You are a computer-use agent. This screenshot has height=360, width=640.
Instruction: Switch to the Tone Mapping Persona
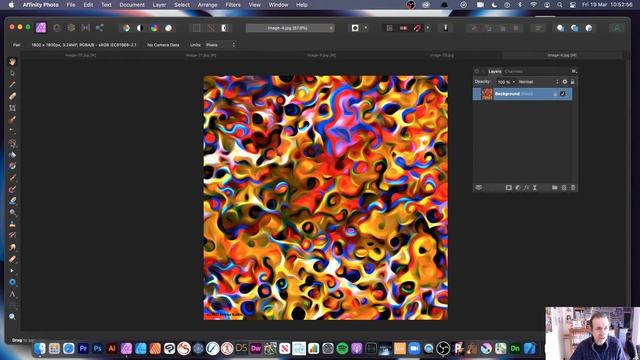[85, 28]
